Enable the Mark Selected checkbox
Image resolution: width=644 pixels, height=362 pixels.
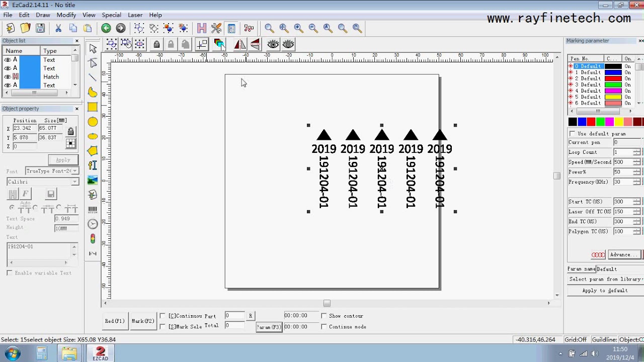point(163,326)
